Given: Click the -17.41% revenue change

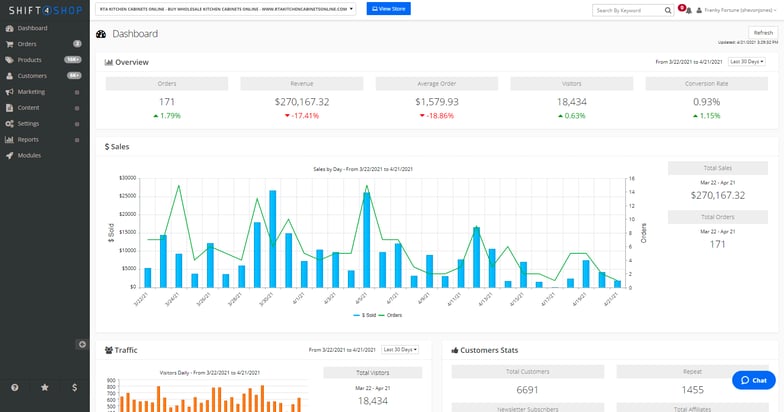Looking at the screenshot, I should click(302, 116).
